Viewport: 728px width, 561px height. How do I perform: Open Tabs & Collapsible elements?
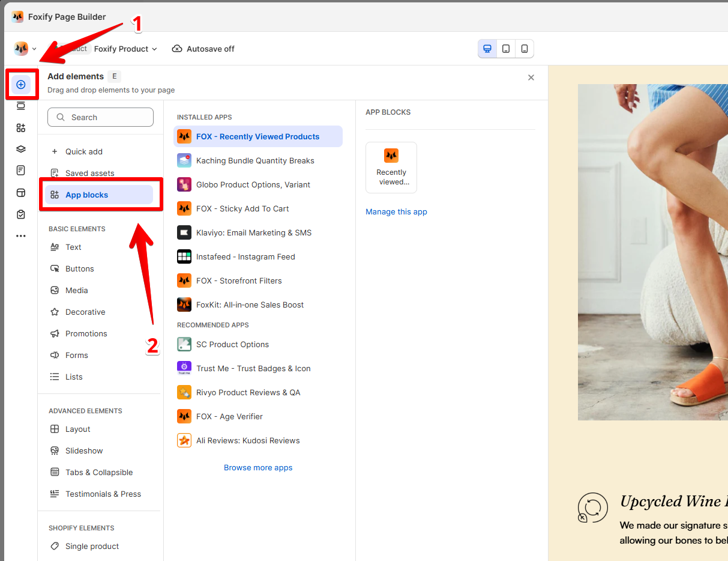pos(99,472)
